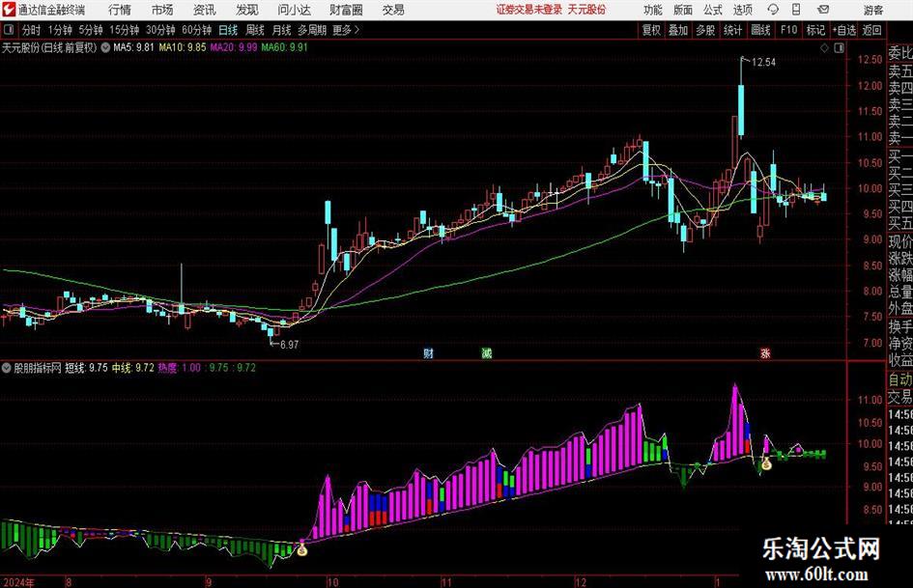Click the 财 marker on the chart
Image resolution: width=913 pixels, height=588 pixels.
pos(428,352)
